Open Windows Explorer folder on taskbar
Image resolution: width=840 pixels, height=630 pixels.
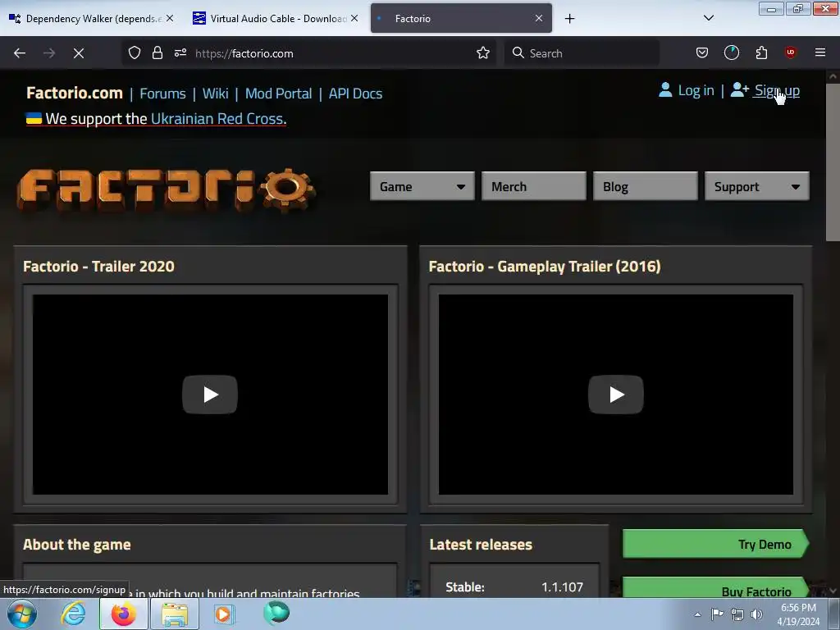click(x=175, y=614)
